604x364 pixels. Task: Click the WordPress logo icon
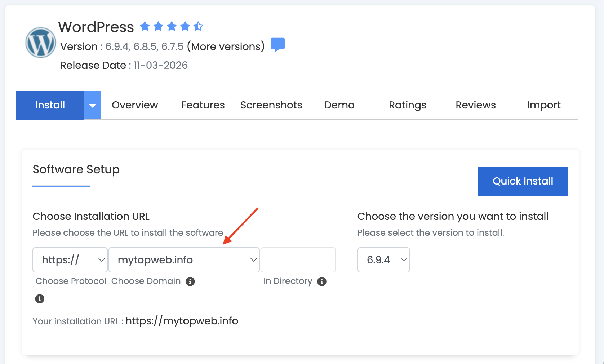pos(41,43)
